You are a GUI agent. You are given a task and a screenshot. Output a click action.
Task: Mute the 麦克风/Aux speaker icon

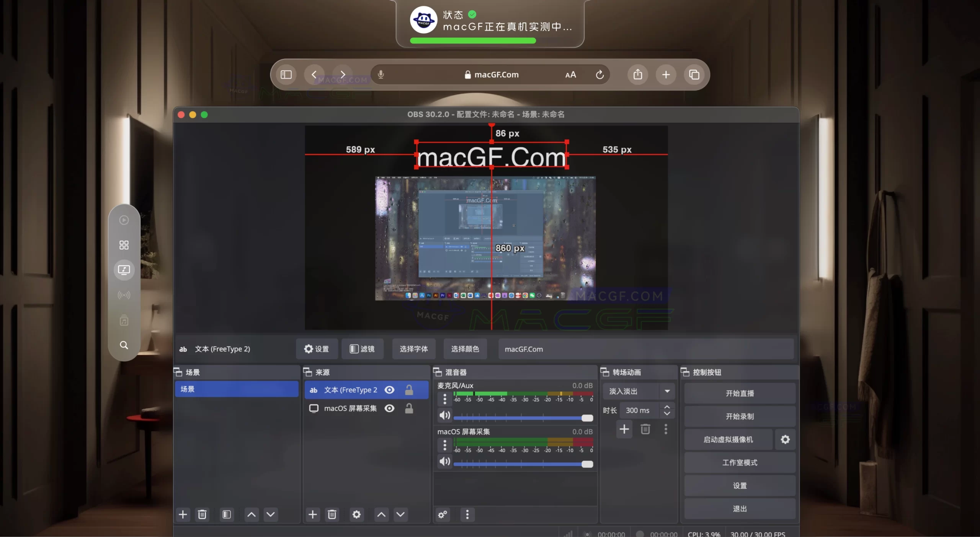click(444, 415)
